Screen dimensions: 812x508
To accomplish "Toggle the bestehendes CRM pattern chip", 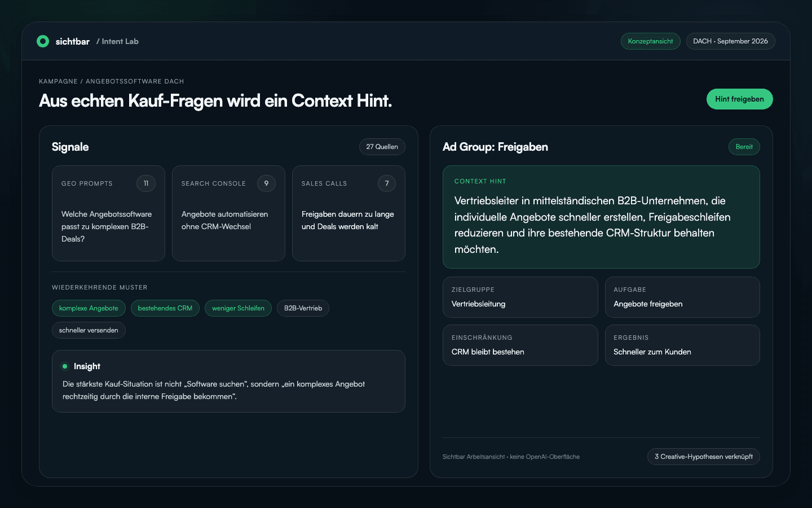I will click(165, 308).
